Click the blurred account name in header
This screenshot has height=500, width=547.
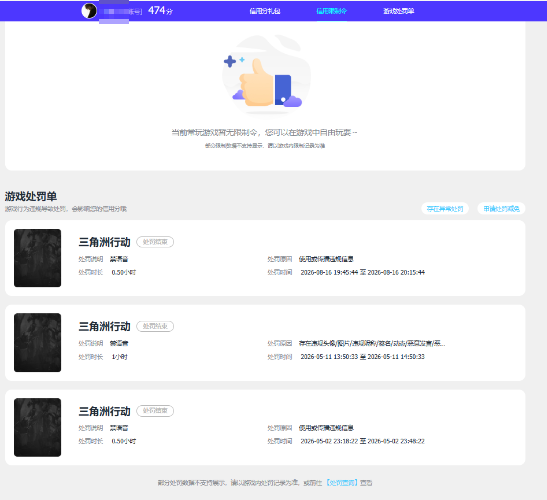pos(120,12)
